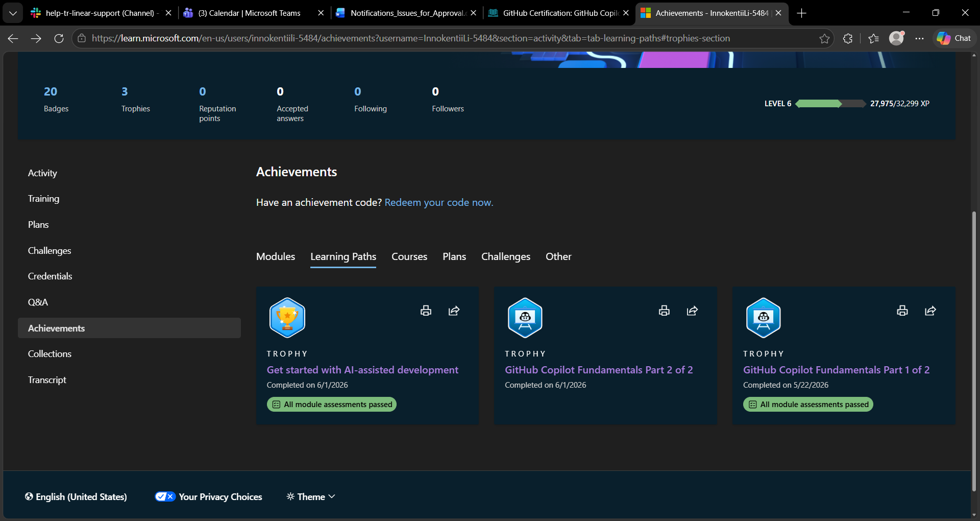The height and width of the screenshot is (521, 980).
Task: Expand the Theme dropdown
Action: (311, 496)
